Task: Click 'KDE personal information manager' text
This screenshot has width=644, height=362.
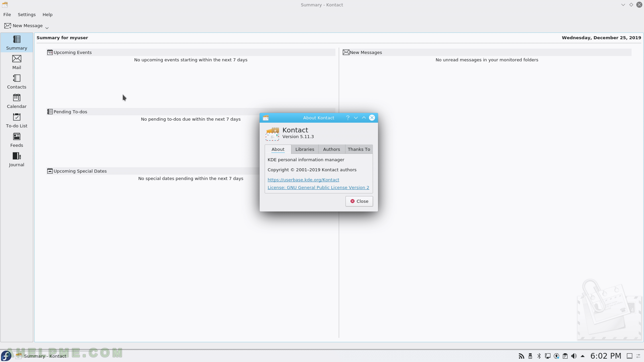Action: click(x=306, y=160)
